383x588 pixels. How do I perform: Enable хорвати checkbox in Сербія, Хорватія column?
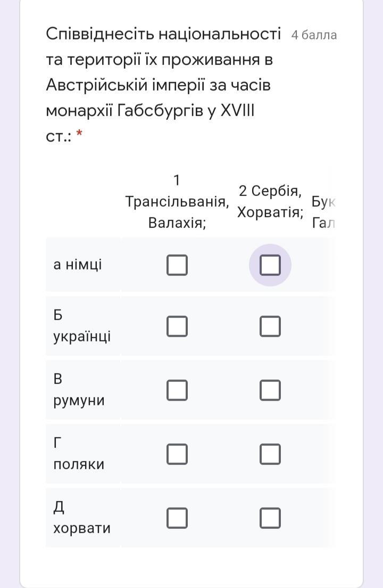[x=270, y=518]
